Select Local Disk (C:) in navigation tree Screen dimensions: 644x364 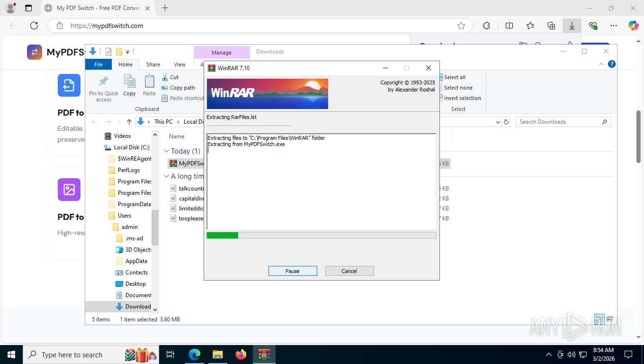point(132,147)
